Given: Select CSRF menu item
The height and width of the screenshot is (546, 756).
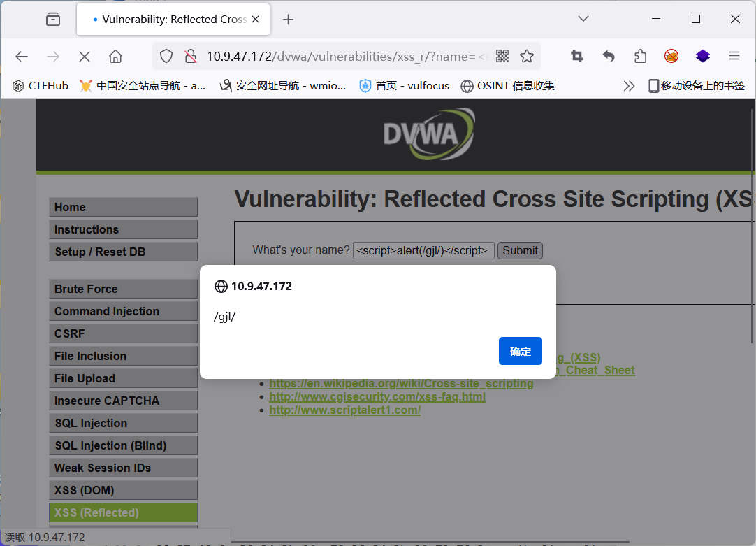Looking at the screenshot, I should coord(124,333).
